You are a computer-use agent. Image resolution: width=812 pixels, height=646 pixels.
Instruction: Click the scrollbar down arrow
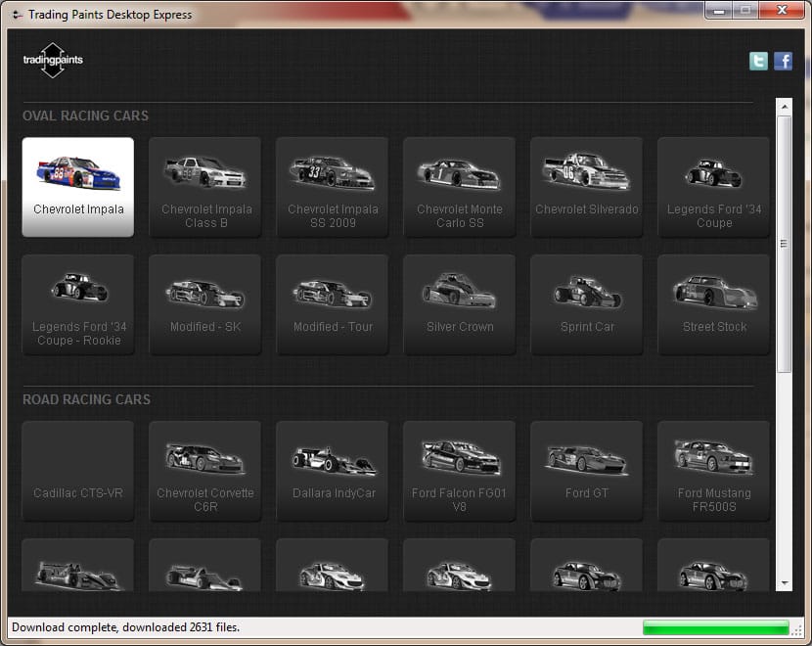coord(784,583)
